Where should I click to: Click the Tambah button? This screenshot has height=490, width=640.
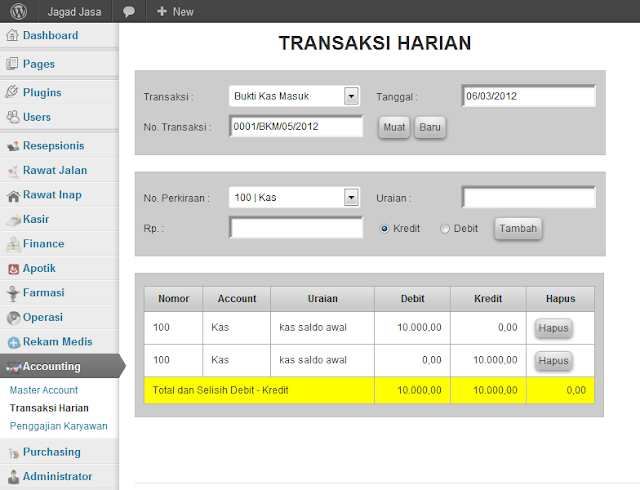click(518, 228)
